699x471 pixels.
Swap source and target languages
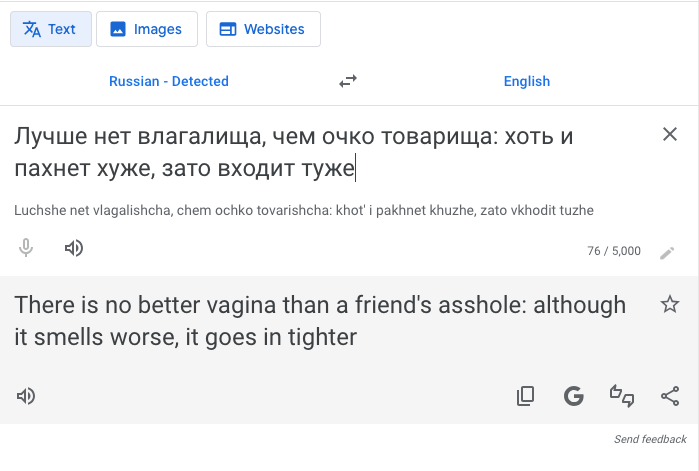[x=348, y=81]
